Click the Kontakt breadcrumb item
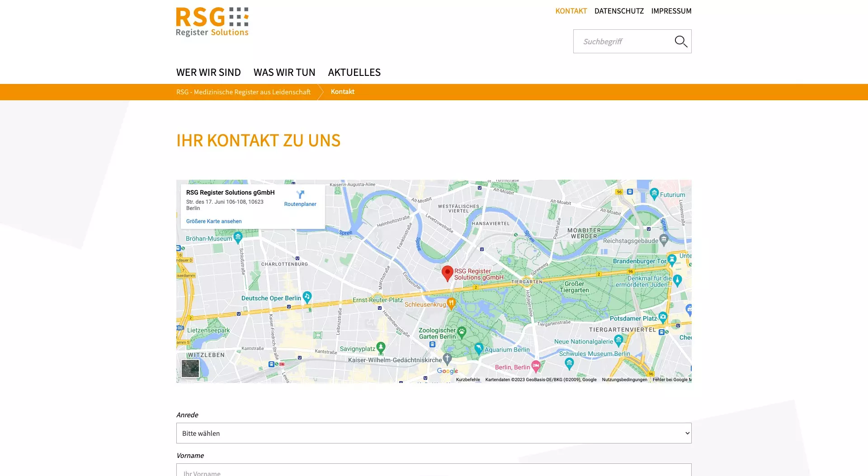The height and width of the screenshot is (476, 868). 343,92
